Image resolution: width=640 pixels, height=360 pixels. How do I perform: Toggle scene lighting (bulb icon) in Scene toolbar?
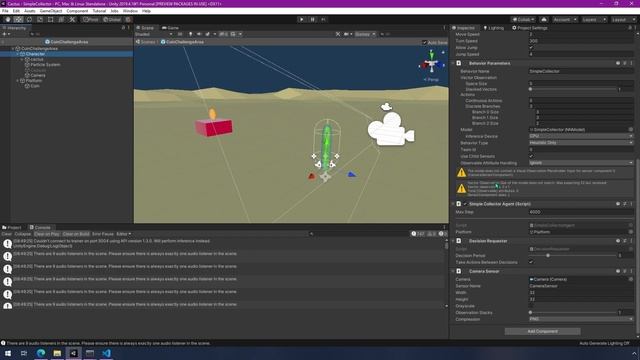tap(190, 34)
